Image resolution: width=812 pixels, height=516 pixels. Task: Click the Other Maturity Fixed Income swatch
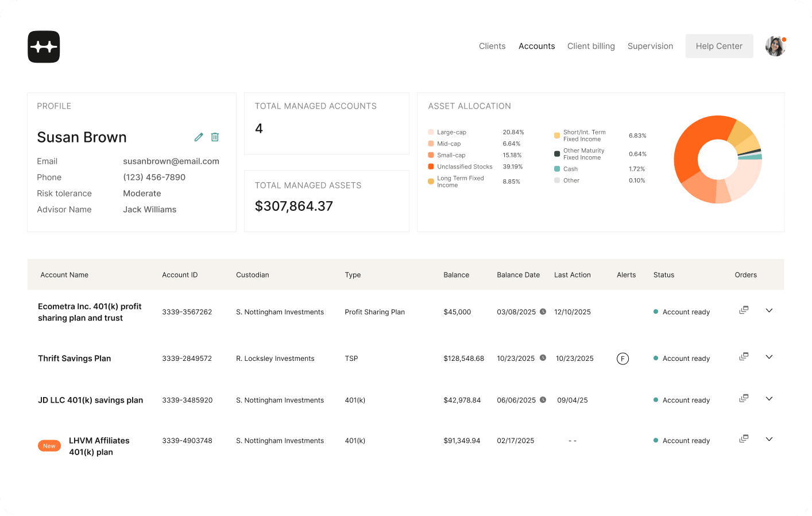[x=557, y=154]
